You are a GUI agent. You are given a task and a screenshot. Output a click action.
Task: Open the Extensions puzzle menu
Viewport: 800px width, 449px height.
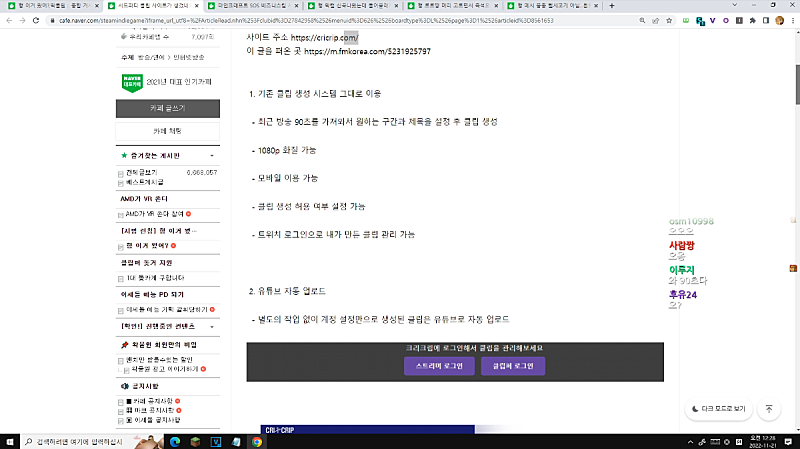click(x=753, y=20)
